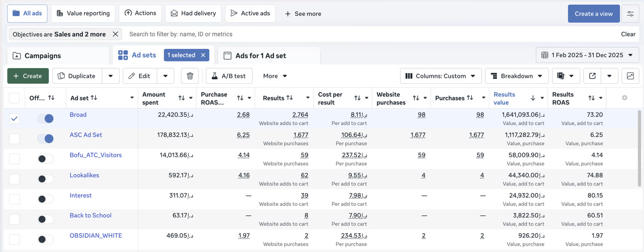
Task: Sort by Cost per result arrows
Action: (357, 98)
